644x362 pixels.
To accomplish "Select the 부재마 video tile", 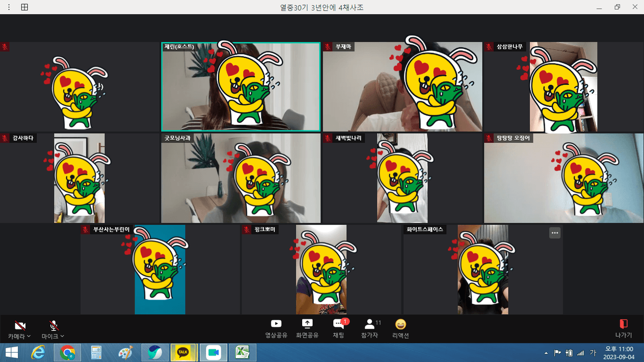I will (x=402, y=87).
